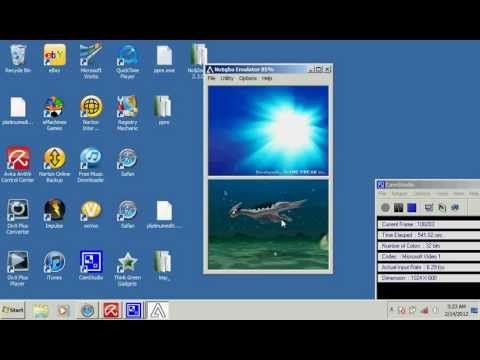Click the 'Dimension' row in CamStudio
This screenshot has width=480, height=360.
click(x=429, y=278)
